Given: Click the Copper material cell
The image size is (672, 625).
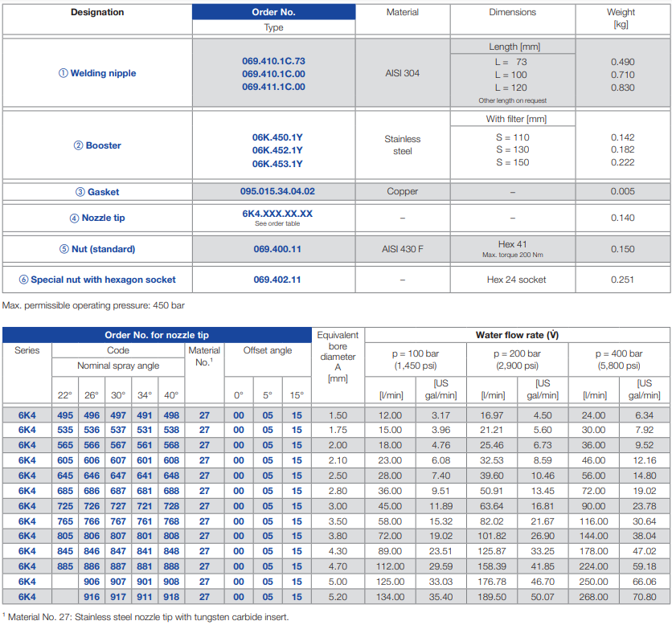Looking at the screenshot, I should coord(403,191).
